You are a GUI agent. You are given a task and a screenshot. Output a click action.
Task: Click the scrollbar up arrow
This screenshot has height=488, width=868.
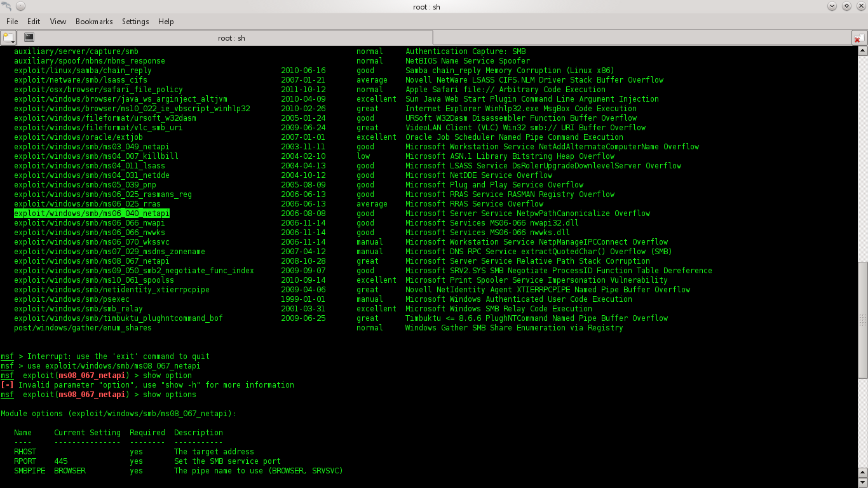862,50
